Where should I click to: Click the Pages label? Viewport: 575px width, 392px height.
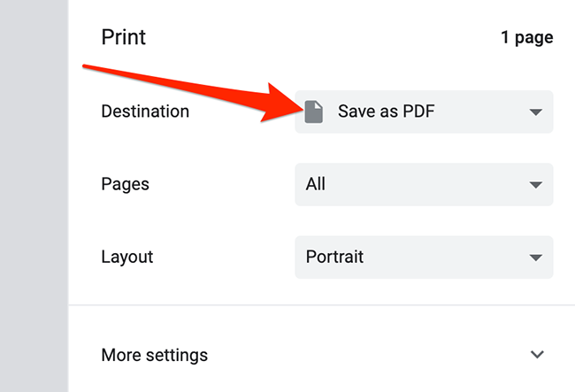125,185
